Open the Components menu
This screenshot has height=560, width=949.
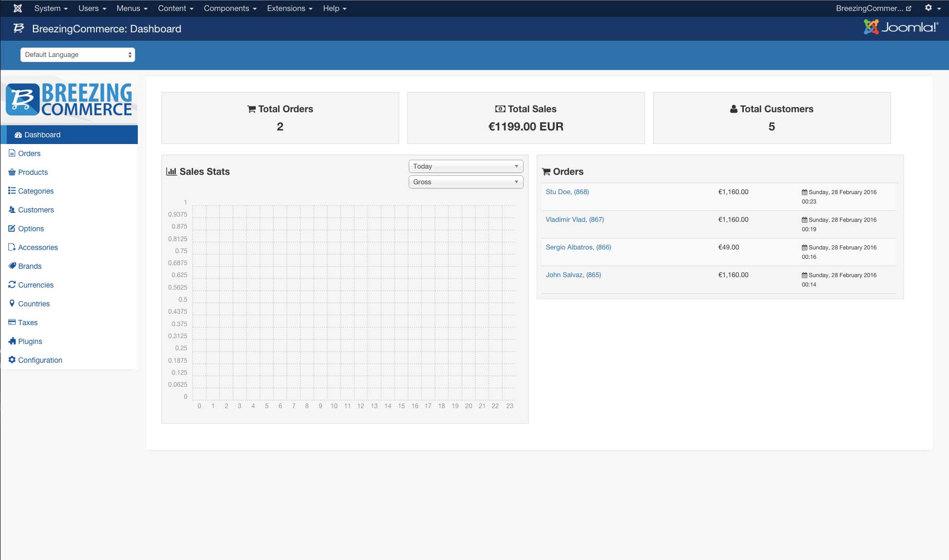(x=230, y=8)
